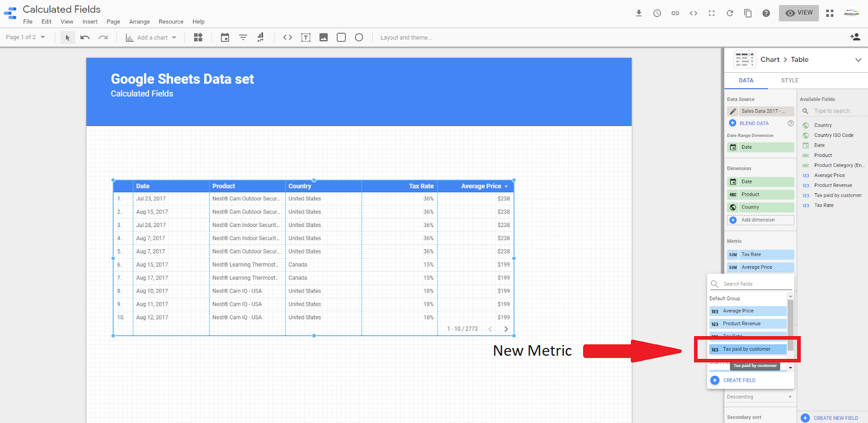
Task: Insert an image
Action: pos(323,37)
